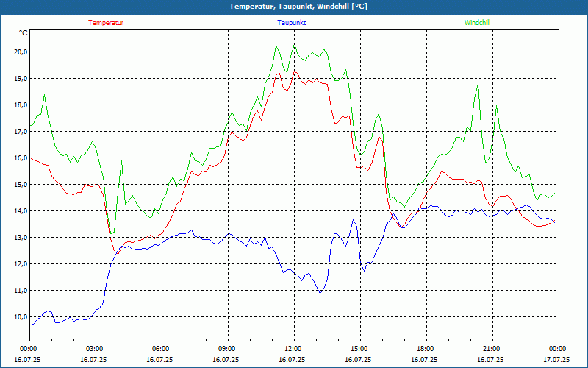
Task: Click the red Temperatur legend label
Action: [x=106, y=23]
